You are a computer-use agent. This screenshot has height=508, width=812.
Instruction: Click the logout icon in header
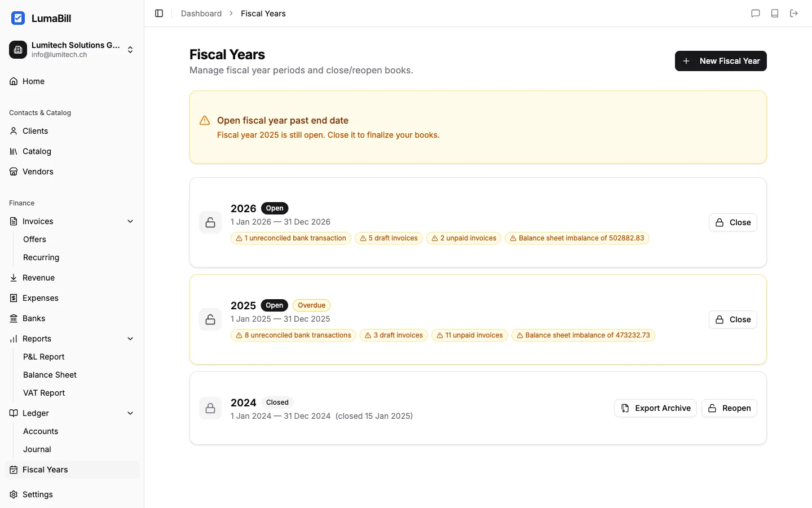[x=794, y=14]
